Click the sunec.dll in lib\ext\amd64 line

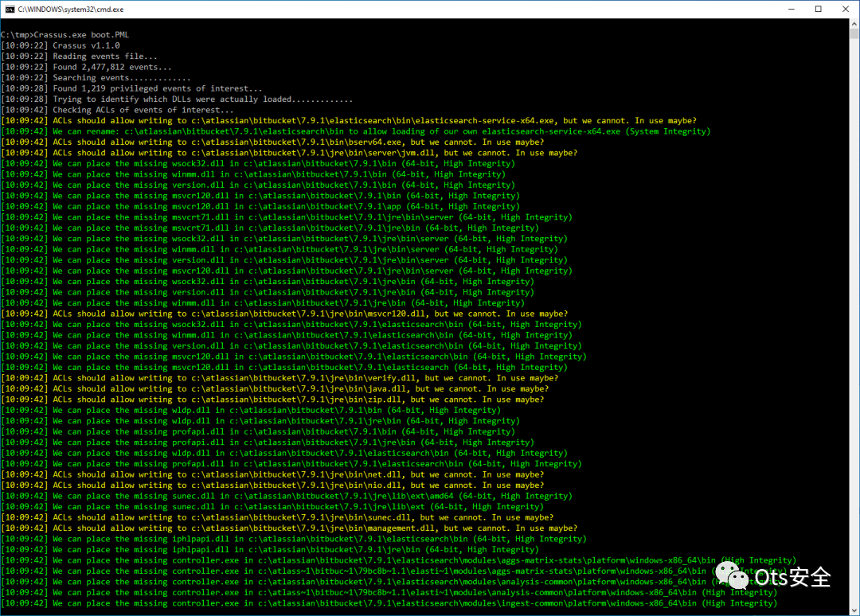(287, 496)
